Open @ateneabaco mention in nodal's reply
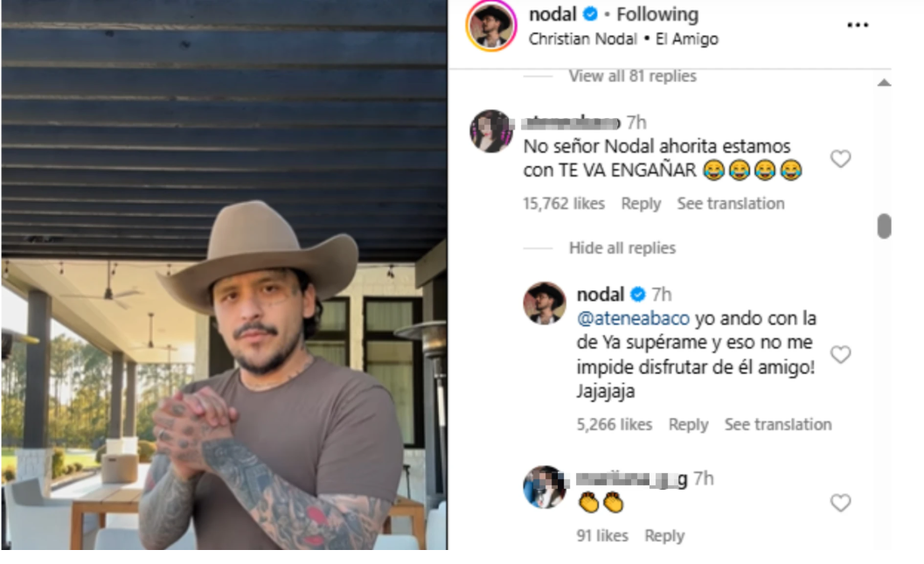This screenshot has height=564, width=924. tap(633, 319)
